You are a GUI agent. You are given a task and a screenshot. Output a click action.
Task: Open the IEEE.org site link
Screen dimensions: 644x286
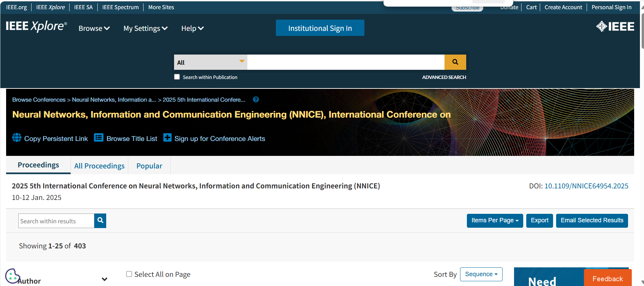click(16, 7)
